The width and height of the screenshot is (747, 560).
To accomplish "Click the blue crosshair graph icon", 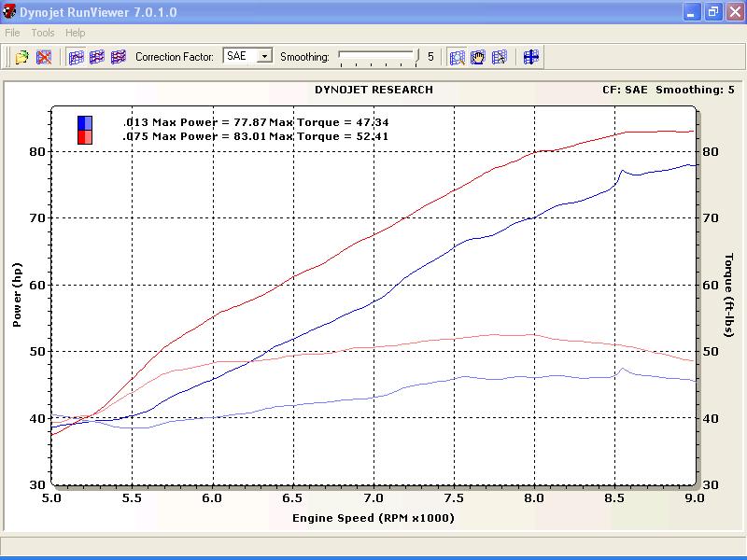I will point(530,57).
